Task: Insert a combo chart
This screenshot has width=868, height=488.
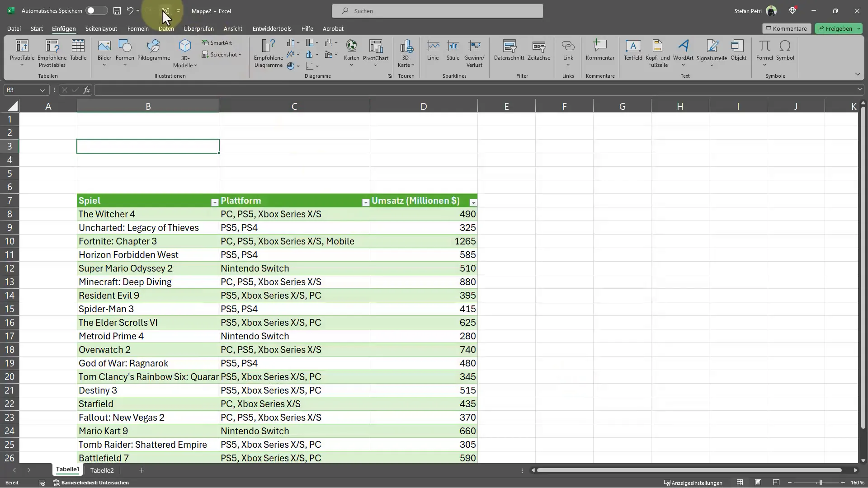Action: pyautogui.click(x=331, y=54)
